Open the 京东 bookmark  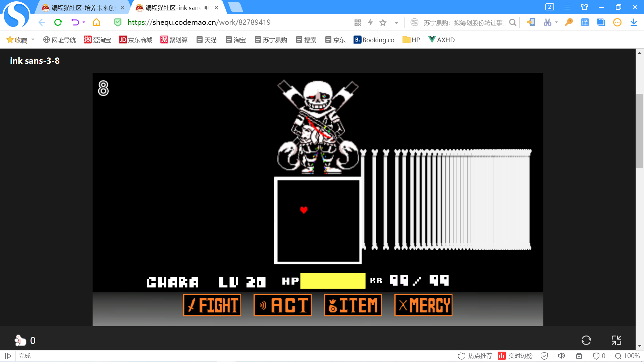click(x=335, y=40)
